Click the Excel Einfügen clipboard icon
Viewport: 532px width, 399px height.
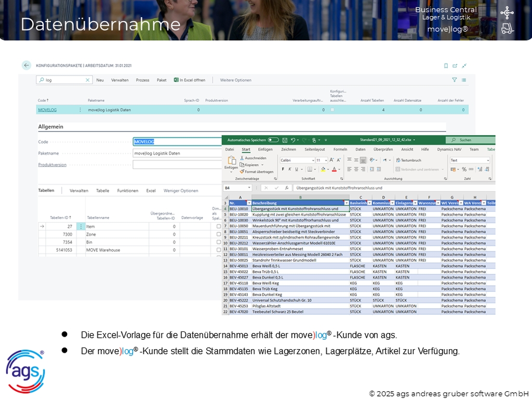[232, 161]
